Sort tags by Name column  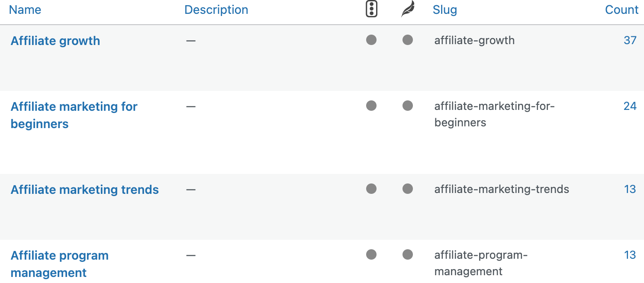25,10
